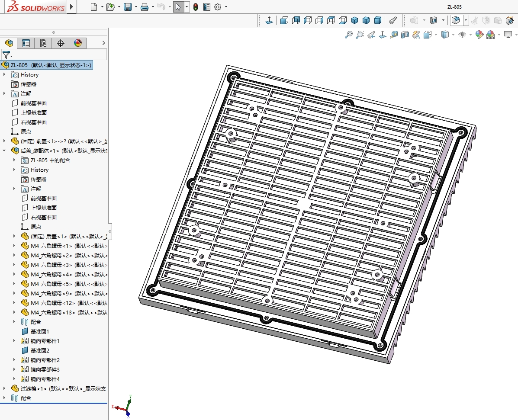Expand the SolidWorks menu flyout arrow
518x420 pixels.
pyautogui.click(x=72, y=7)
